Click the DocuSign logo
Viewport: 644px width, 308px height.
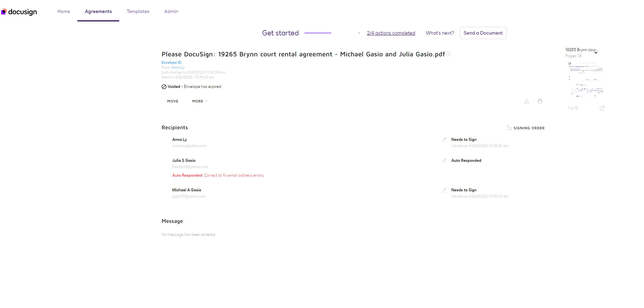(x=19, y=11)
